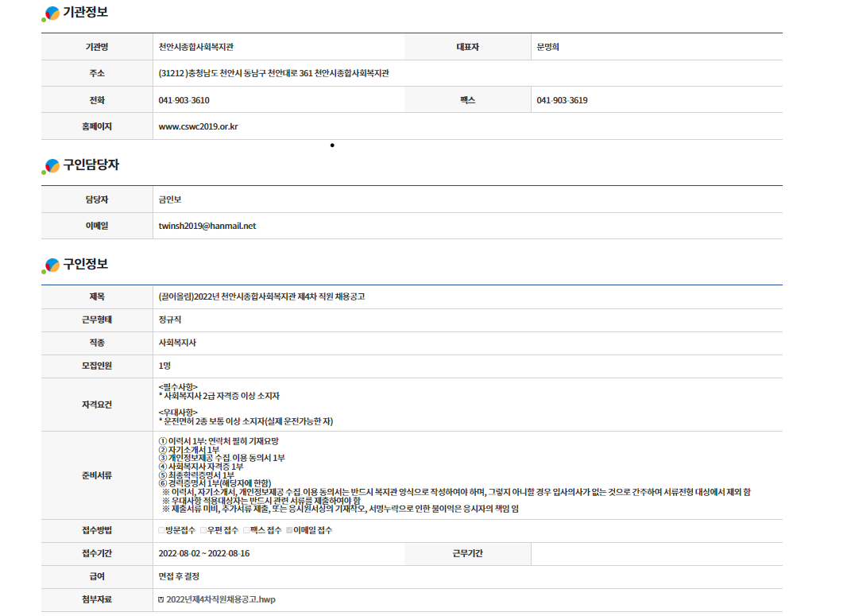Select the line ④사회복지사 자격증 1부

201,467
